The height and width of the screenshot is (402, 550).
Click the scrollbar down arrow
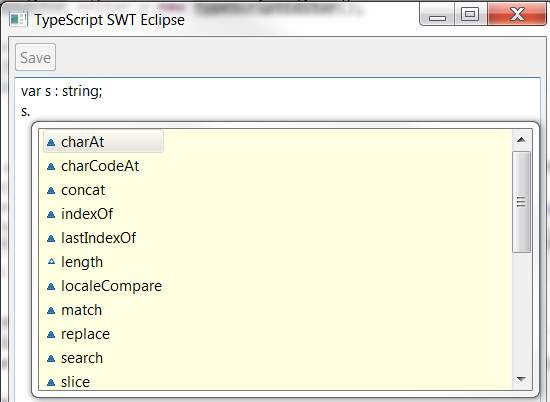tap(521, 379)
